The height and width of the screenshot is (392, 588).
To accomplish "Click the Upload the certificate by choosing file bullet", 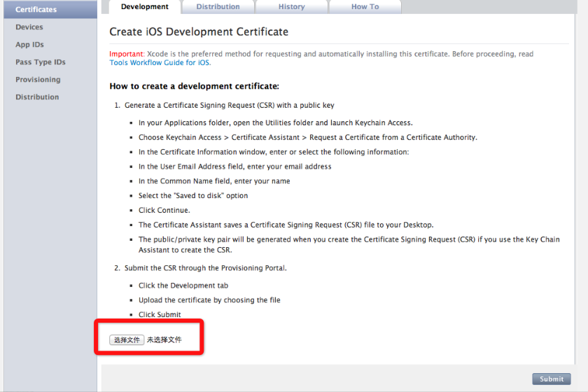I will pos(209,300).
